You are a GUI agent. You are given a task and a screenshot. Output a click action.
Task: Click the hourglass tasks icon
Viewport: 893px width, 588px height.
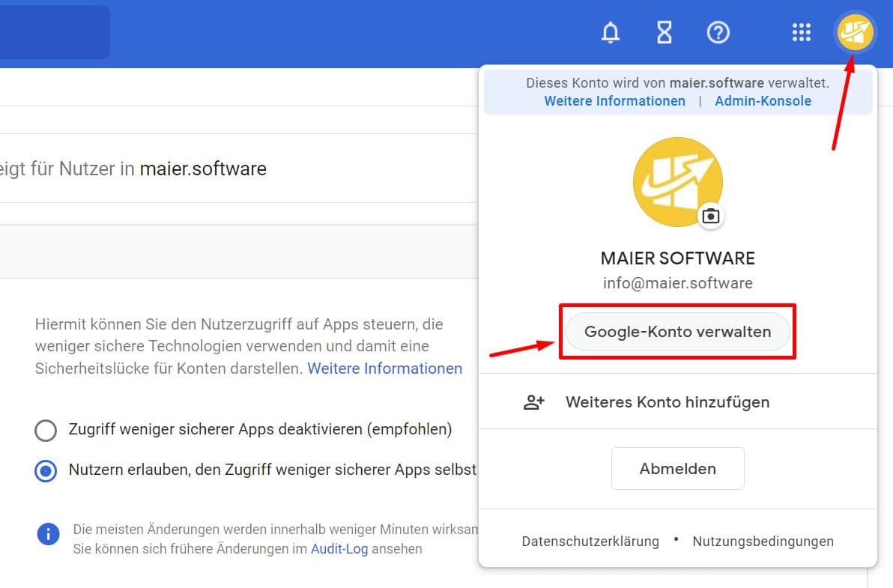pyautogui.click(x=664, y=33)
